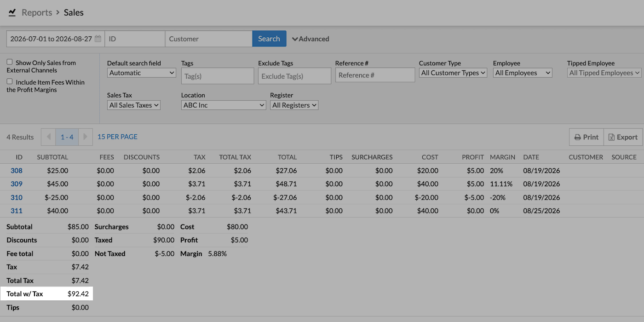Open the Customer Type dropdown
The height and width of the screenshot is (322, 644).
[453, 73]
